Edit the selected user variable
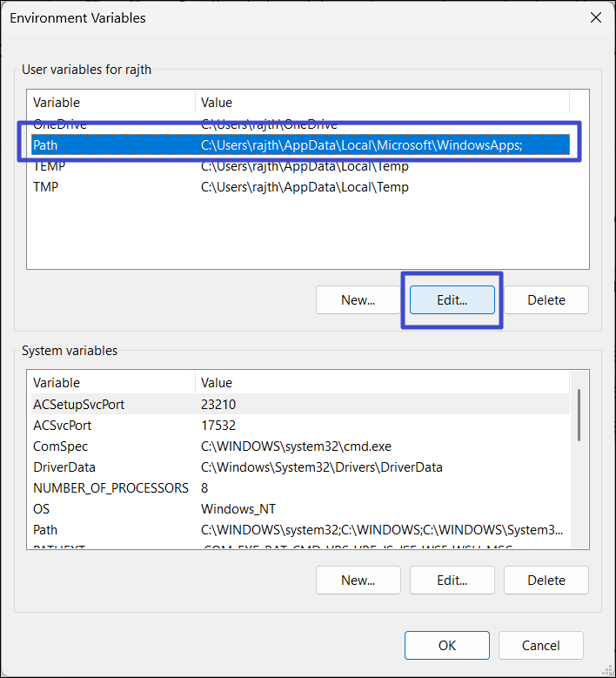 [x=452, y=300]
